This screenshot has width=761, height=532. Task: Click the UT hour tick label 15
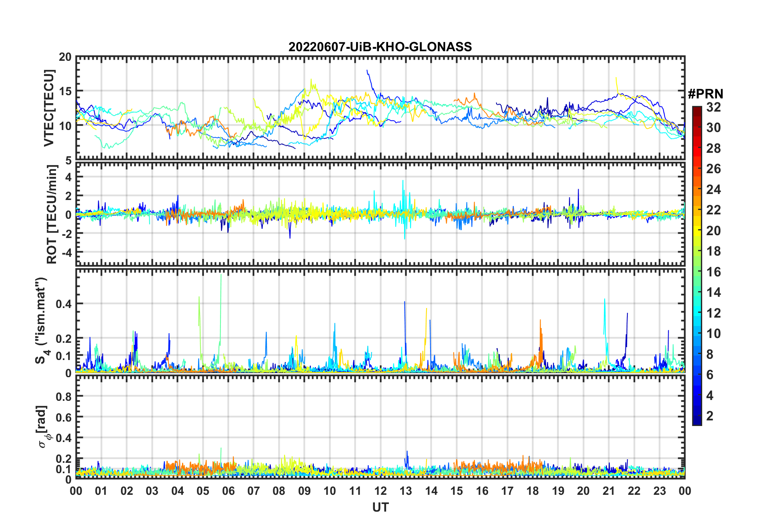tap(457, 491)
